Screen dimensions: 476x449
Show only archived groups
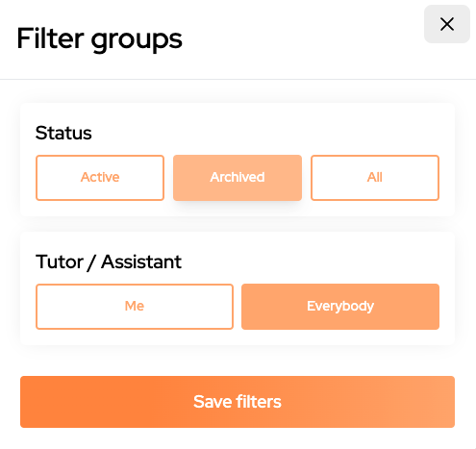tap(238, 178)
